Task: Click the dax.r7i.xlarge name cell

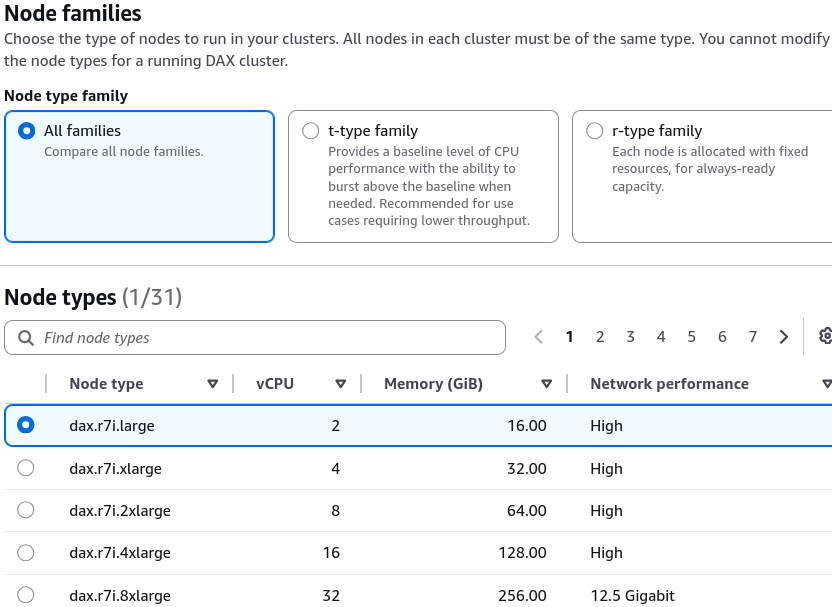Action: [116, 469]
